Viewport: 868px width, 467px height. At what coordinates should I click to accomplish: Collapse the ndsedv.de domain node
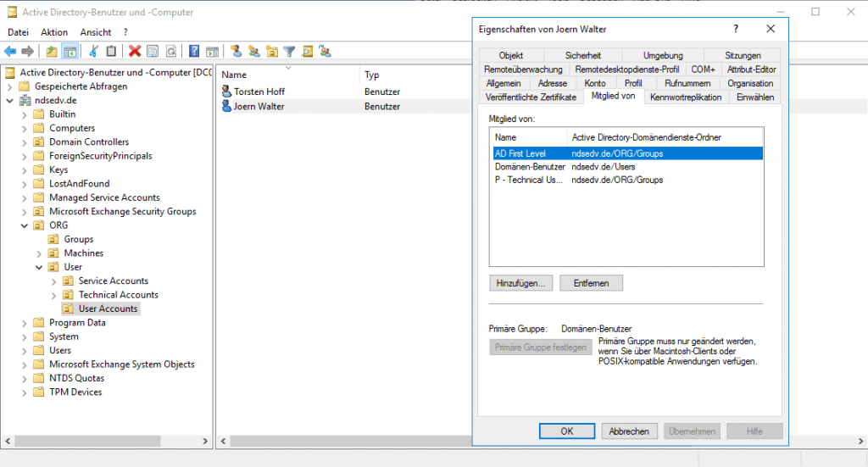click(x=9, y=100)
